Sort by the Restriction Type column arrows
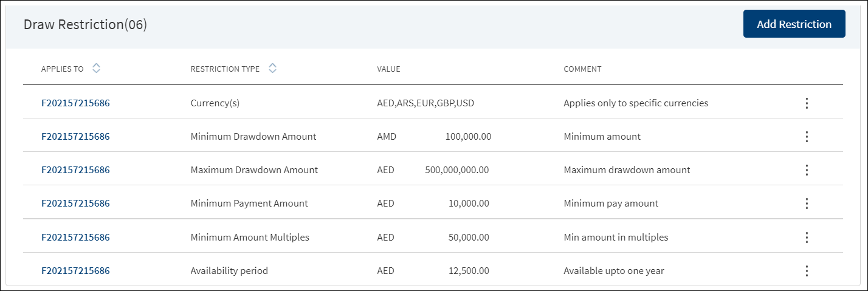Viewport: 868px width, 291px height. [272, 69]
